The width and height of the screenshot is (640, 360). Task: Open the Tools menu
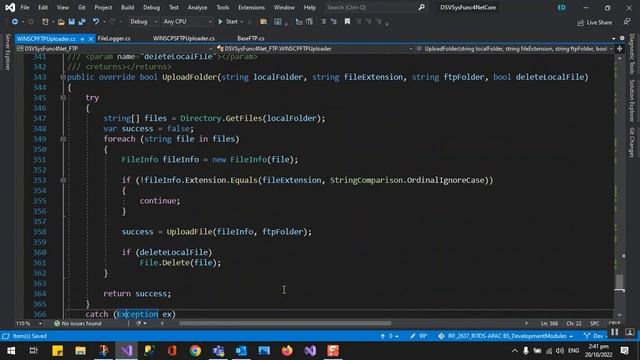pyautogui.click(x=222, y=7)
